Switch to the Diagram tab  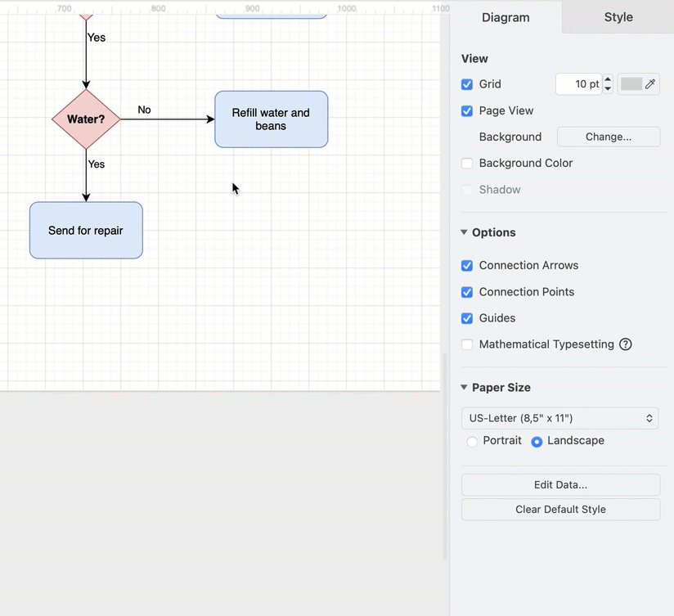(x=505, y=17)
